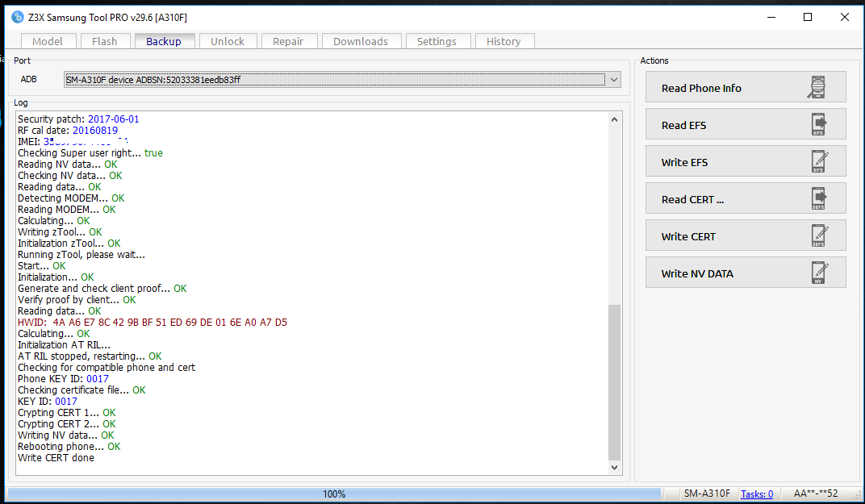Open the Settings tab
This screenshot has width=865, height=504.
[437, 41]
